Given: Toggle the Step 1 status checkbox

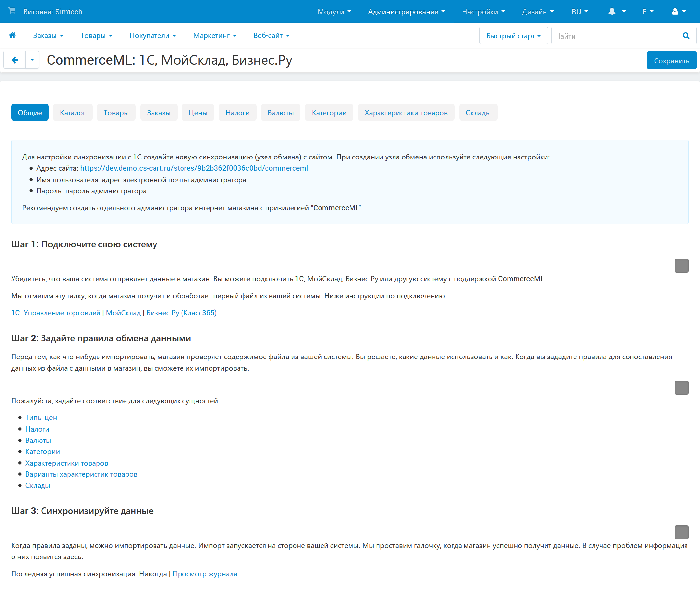Looking at the screenshot, I should 682,266.
